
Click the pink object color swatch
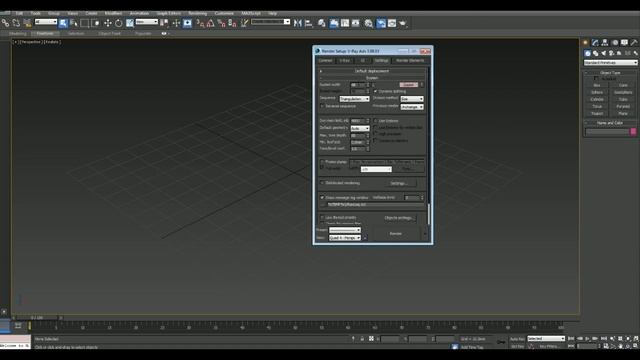(x=633, y=131)
